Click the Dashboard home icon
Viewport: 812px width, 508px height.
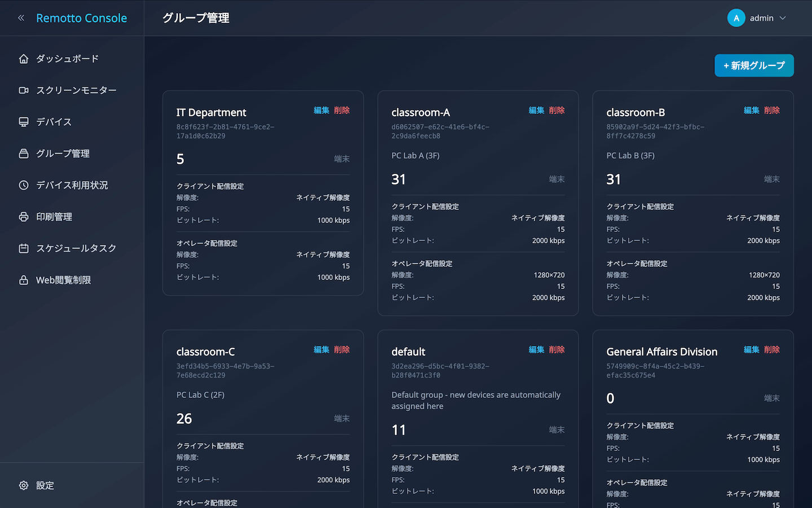(24, 59)
